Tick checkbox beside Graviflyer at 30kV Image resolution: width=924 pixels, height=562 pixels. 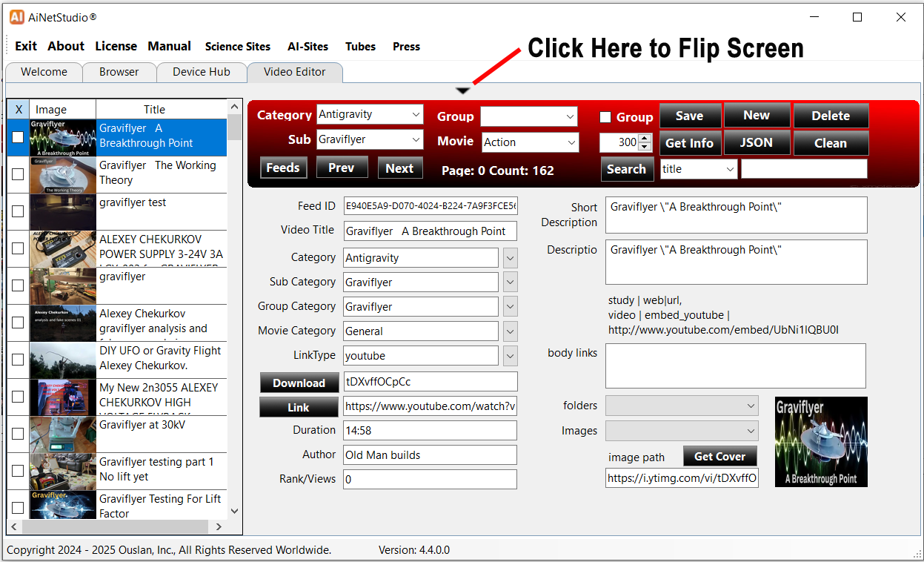tap(18, 434)
